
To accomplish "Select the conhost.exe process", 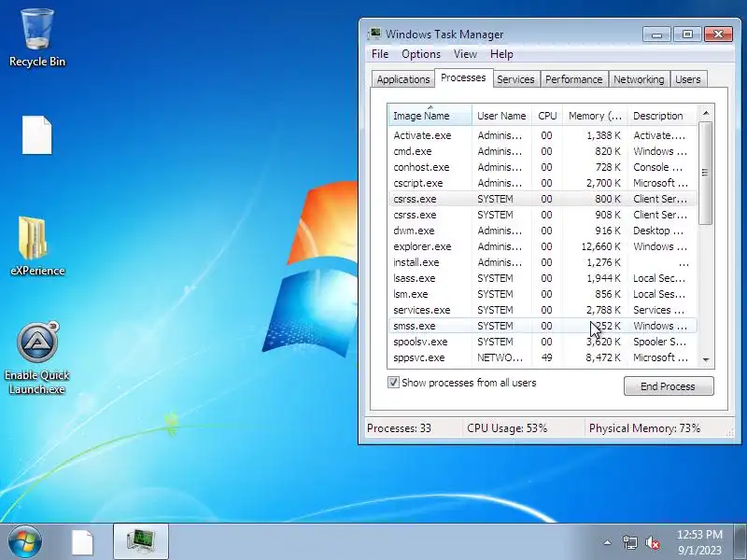I will [x=543, y=167].
